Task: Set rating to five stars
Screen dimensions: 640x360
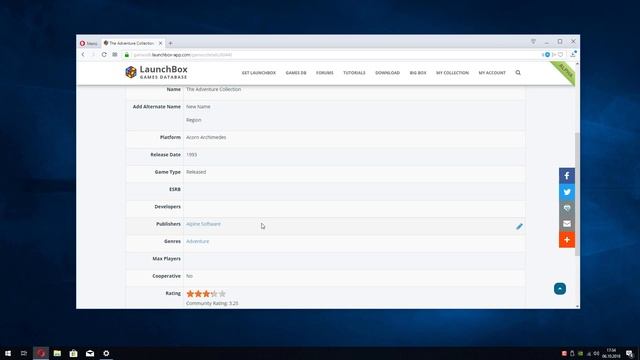Action: (x=222, y=293)
